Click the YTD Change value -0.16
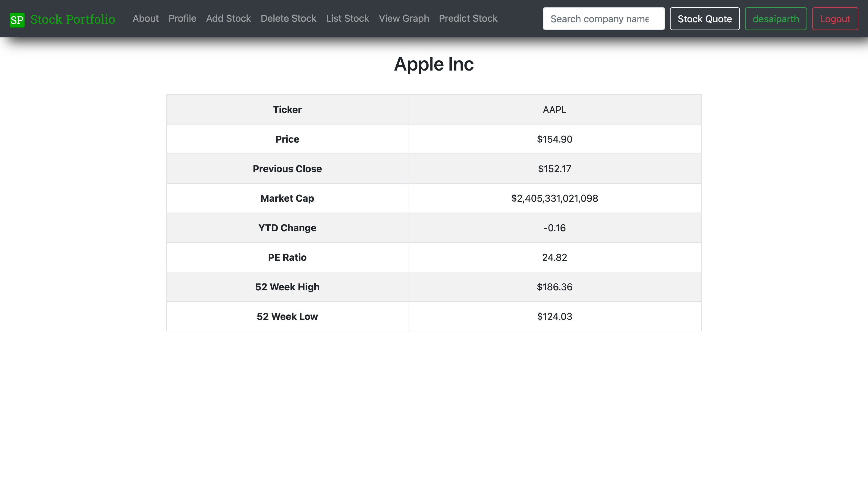This screenshot has width=868, height=480. tap(554, 228)
